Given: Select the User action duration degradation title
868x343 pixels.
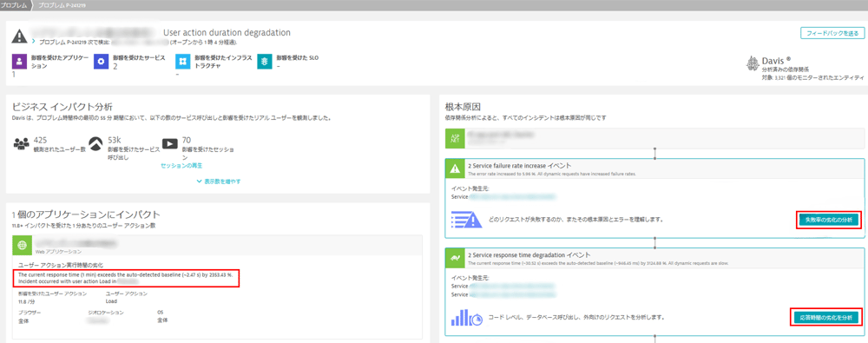Looking at the screenshot, I should (x=227, y=33).
